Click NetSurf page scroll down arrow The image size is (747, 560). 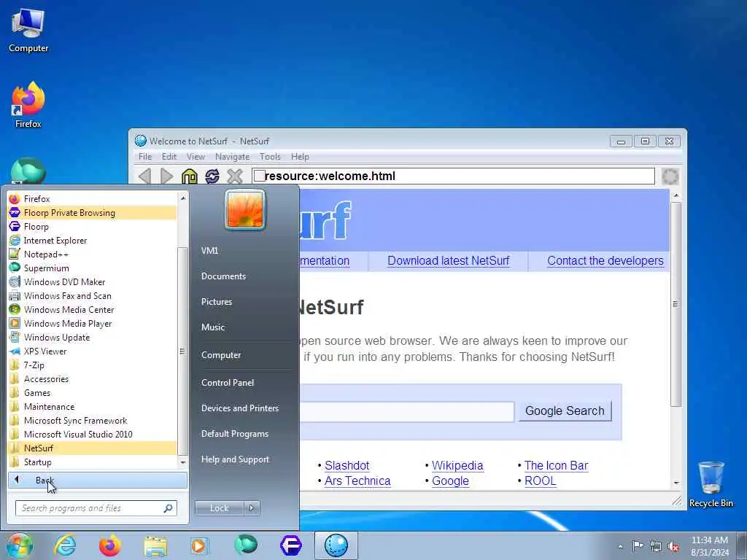(676, 483)
